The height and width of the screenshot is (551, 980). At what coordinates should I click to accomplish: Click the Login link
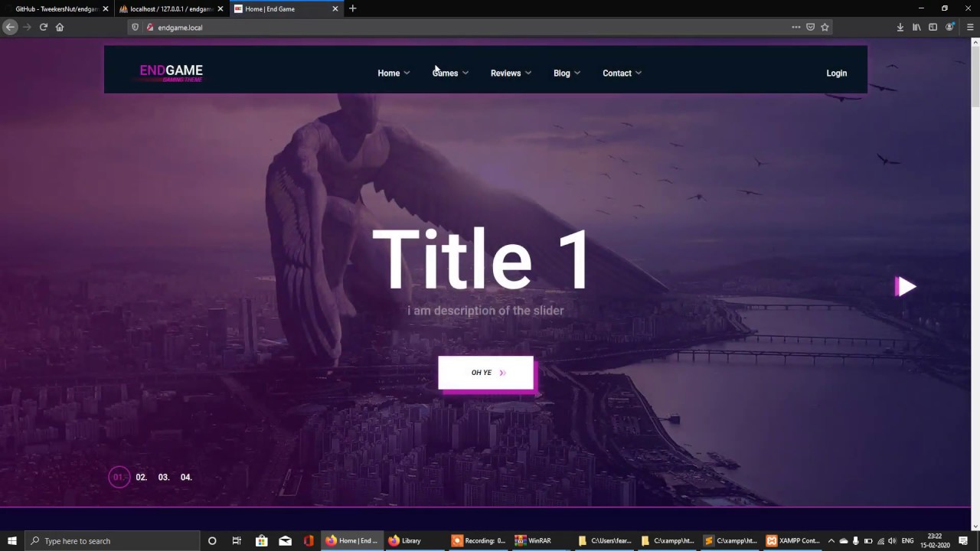(836, 73)
